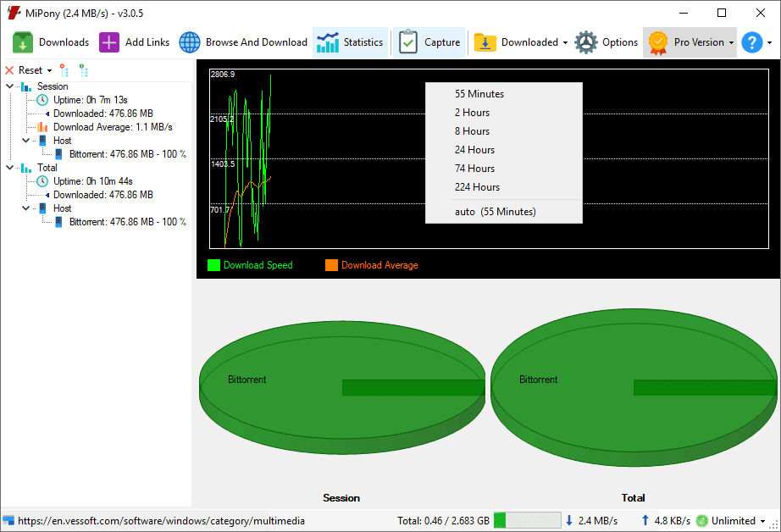Click the Session uptime clock icon
Image resolution: width=781 pixels, height=532 pixels.
click(x=43, y=100)
